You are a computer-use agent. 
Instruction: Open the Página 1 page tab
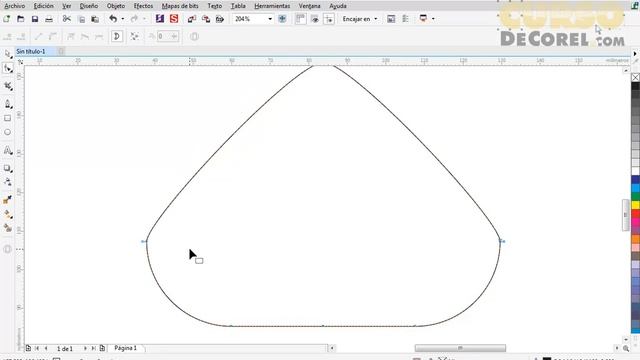126,348
